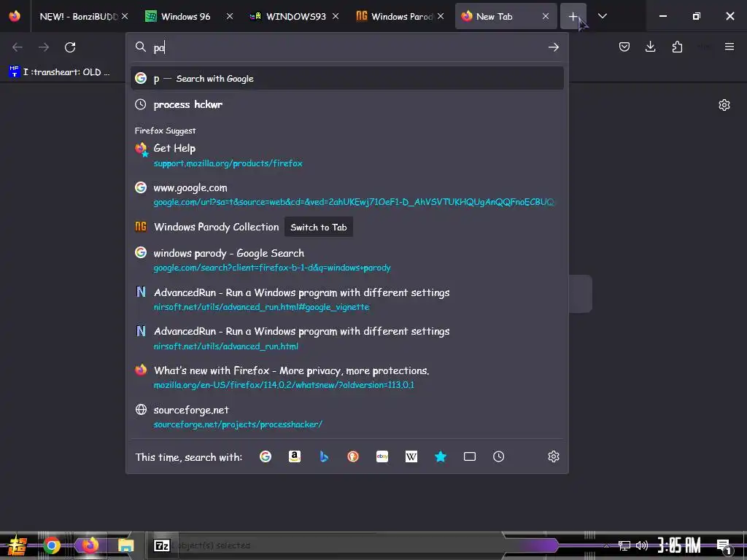Open 'windows parody - Google Search' suggestion

click(x=347, y=260)
